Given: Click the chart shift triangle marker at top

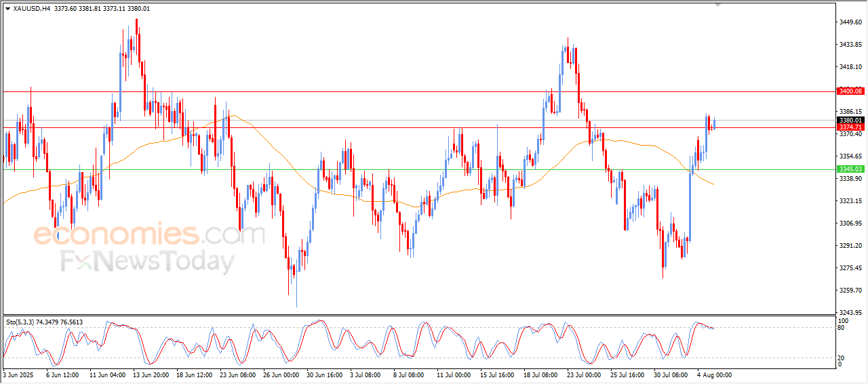Looking at the screenshot, I should (x=718, y=5).
